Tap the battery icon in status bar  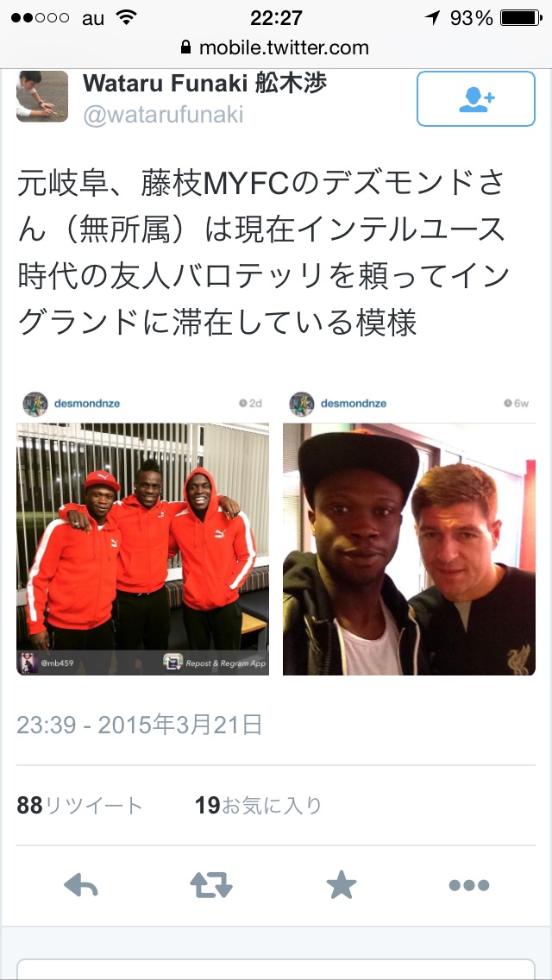coord(521,17)
